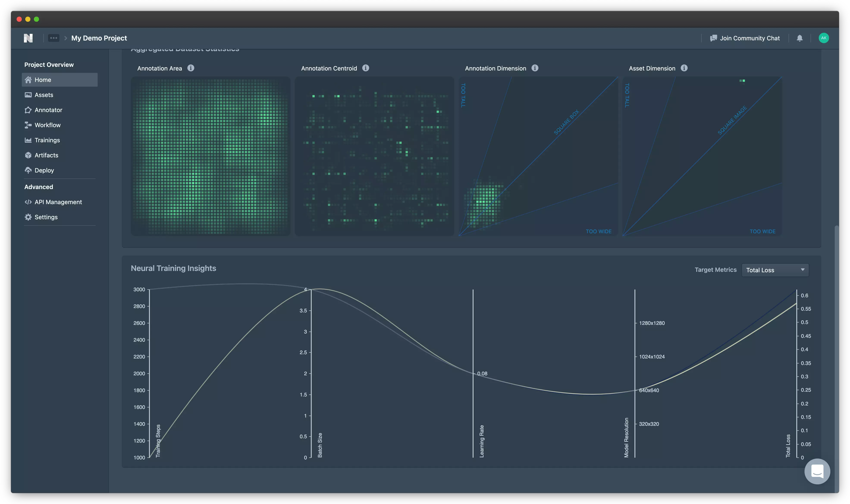The image size is (850, 504).
Task: Show info for Asset Dimension
Action: point(684,68)
